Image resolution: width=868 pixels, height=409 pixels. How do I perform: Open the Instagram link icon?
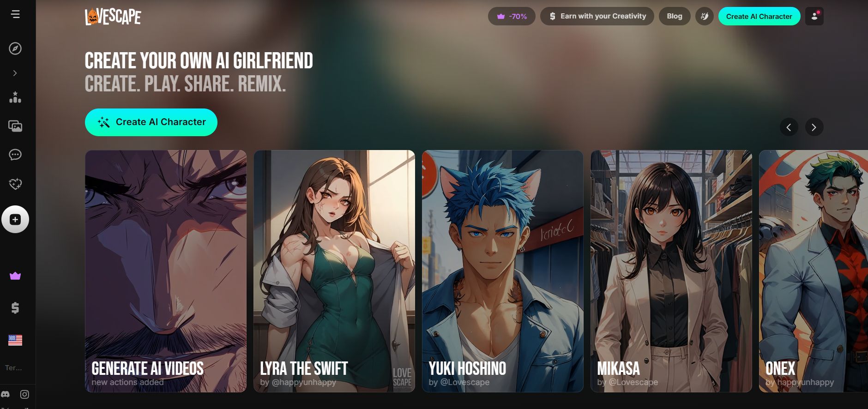(x=24, y=394)
